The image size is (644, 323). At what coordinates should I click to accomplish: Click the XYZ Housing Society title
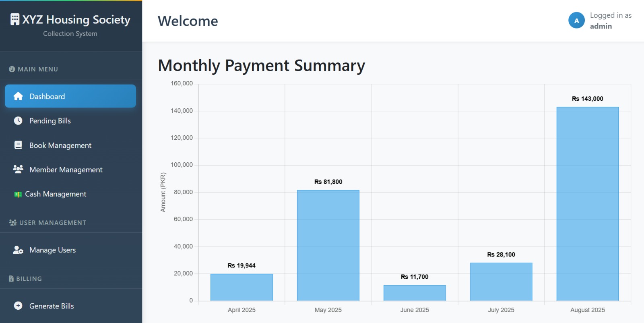(x=76, y=19)
